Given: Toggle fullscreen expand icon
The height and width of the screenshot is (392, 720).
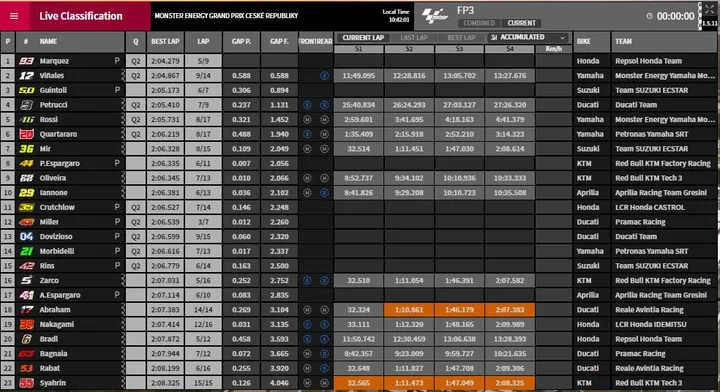Looking at the screenshot, I should [x=709, y=9].
